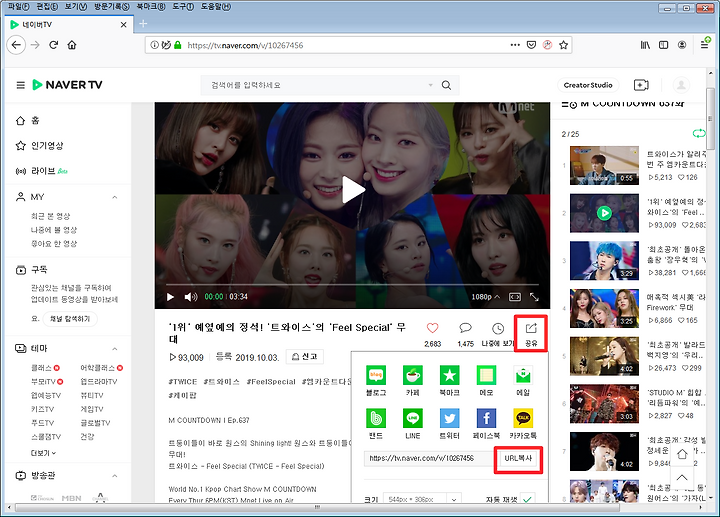
Task: Share to Twitter 트위터 icon
Action: (x=450, y=418)
